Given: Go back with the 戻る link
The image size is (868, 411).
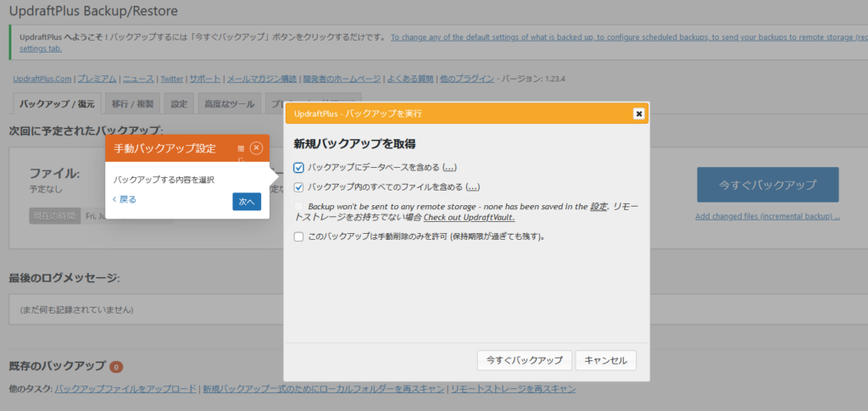Looking at the screenshot, I should coord(124,199).
